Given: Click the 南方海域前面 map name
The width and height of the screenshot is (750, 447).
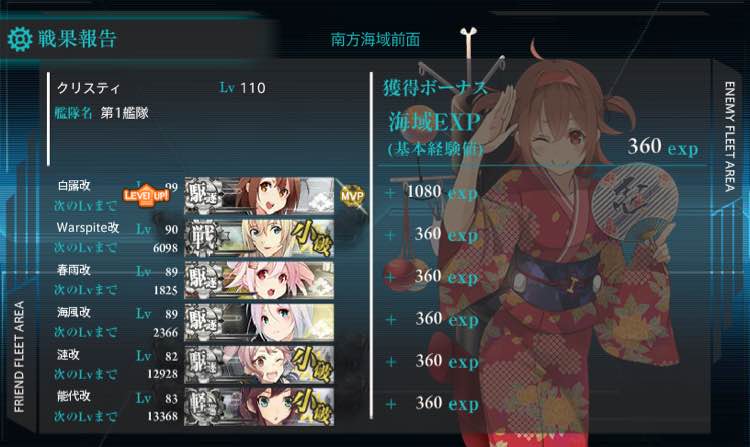Looking at the screenshot, I should point(375,40).
